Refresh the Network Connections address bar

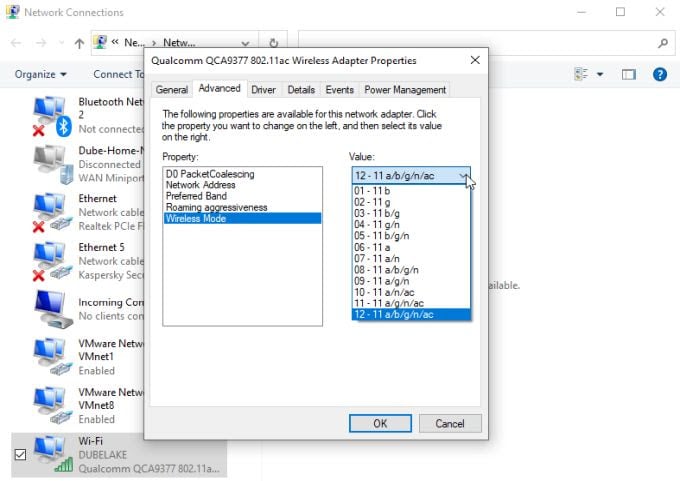click(273, 43)
